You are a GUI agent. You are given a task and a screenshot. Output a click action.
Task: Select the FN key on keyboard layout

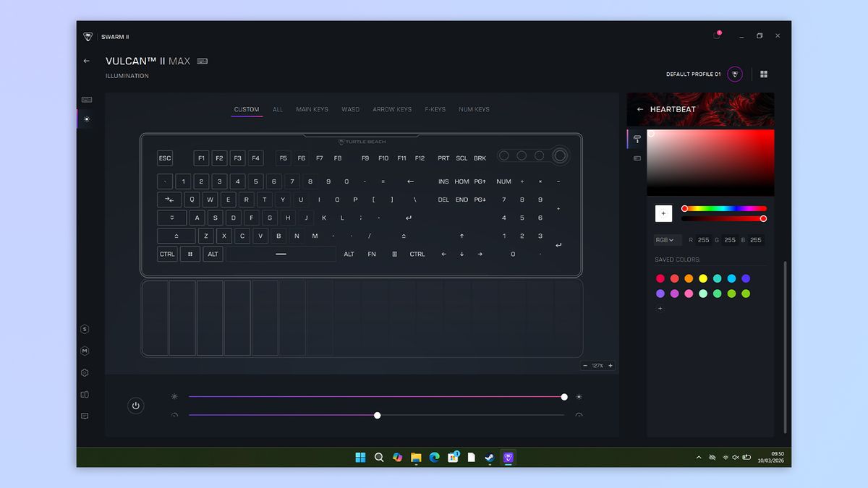(x=372, y=254)
